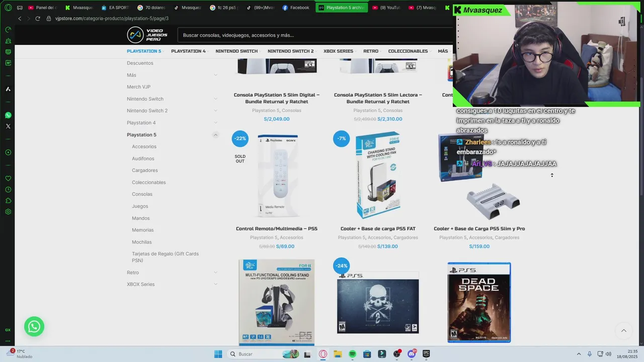
Task: Open Juegos subcategory link
Action: click(140, 206)
